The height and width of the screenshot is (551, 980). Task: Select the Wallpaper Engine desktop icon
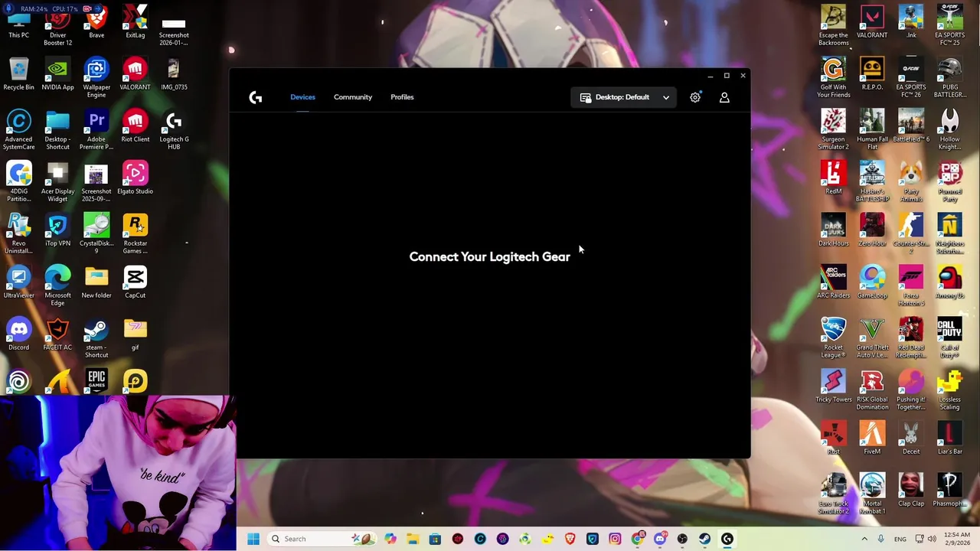click(96, 78)
